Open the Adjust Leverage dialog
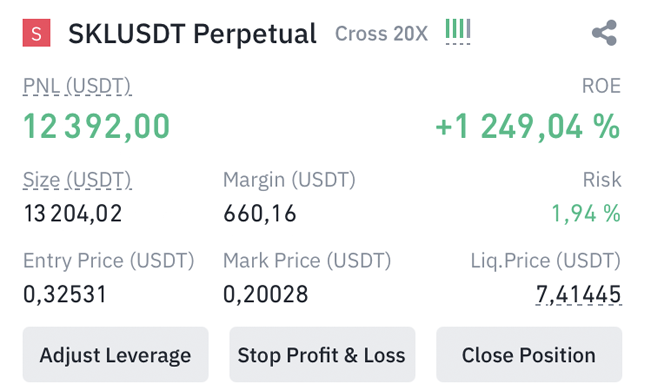Screen dimensions: 648x390 115,354
